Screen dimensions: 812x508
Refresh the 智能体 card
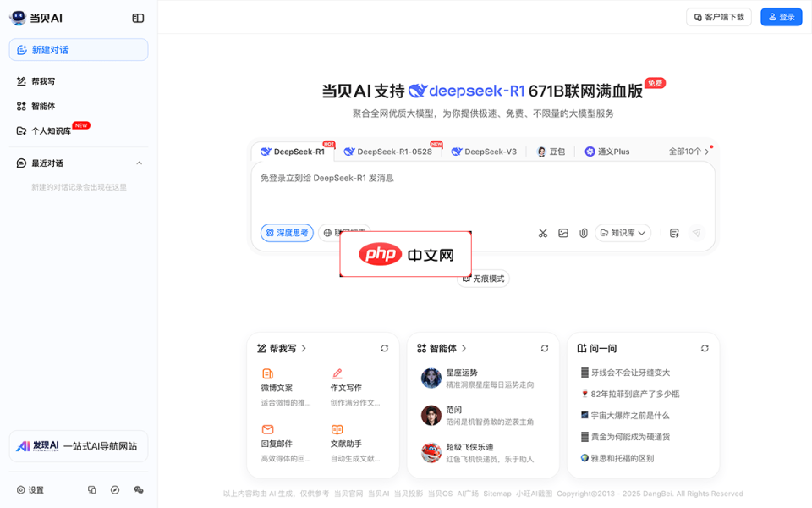pos(544,348)
